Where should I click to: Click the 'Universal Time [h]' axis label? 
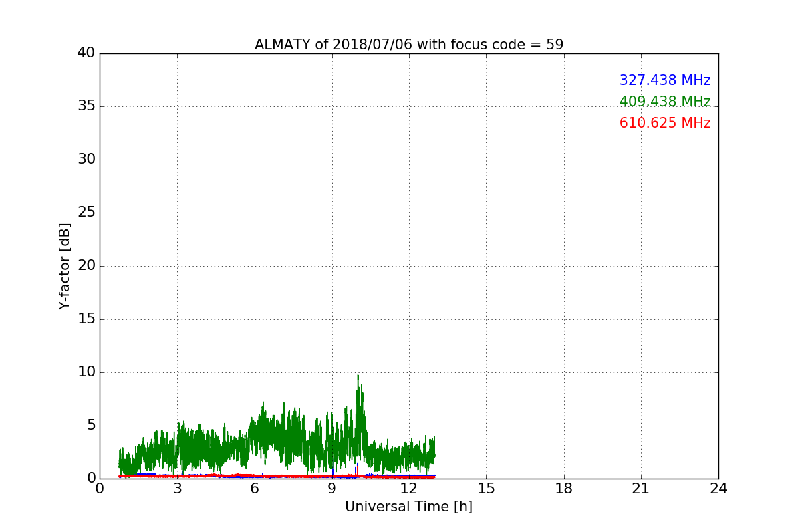point(408,507)
